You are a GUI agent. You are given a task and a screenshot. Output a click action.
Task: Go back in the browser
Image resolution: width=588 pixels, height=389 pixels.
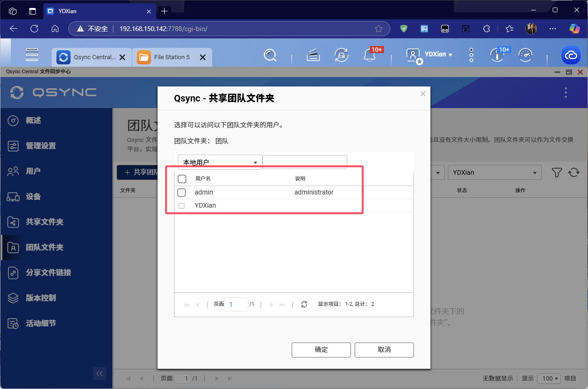tap(14, 29)
